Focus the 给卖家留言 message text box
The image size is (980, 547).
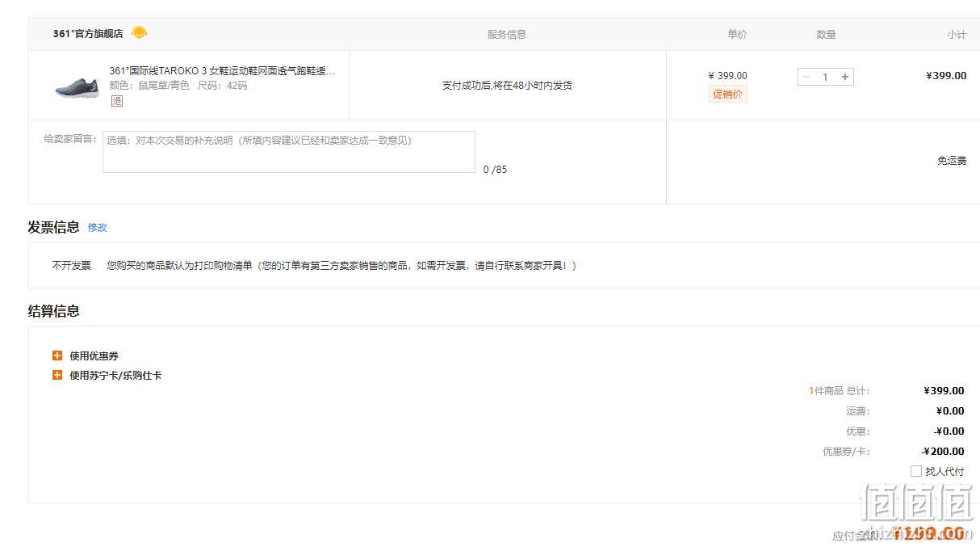point(289,152)
